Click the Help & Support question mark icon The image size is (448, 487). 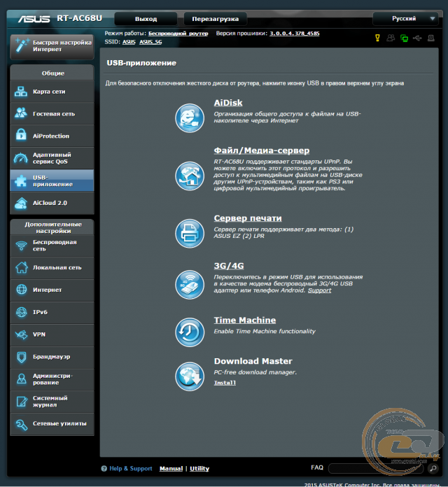(x=104, y=468)
